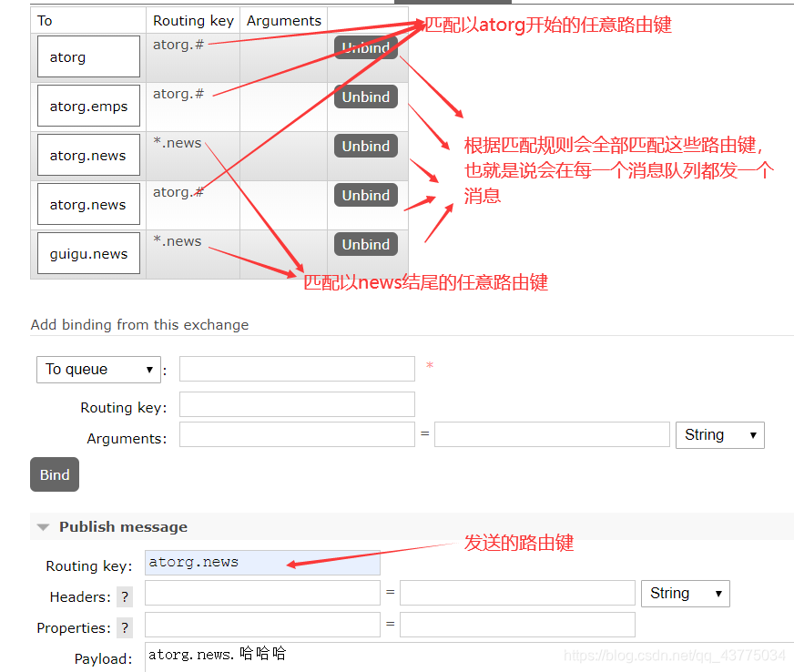Focus the queue name input field

point(297,369)
